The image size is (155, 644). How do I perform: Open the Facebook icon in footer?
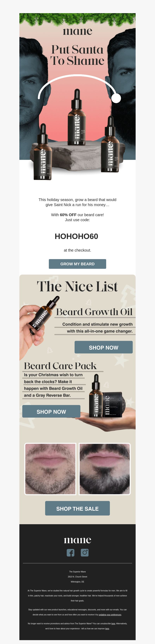point(71,552)
